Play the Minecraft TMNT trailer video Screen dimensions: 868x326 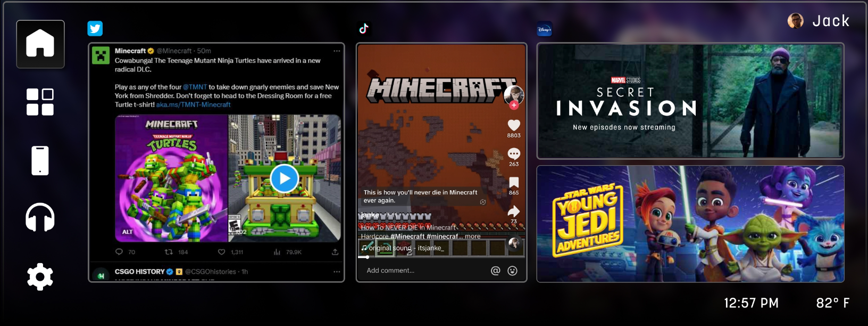point(284,178)
